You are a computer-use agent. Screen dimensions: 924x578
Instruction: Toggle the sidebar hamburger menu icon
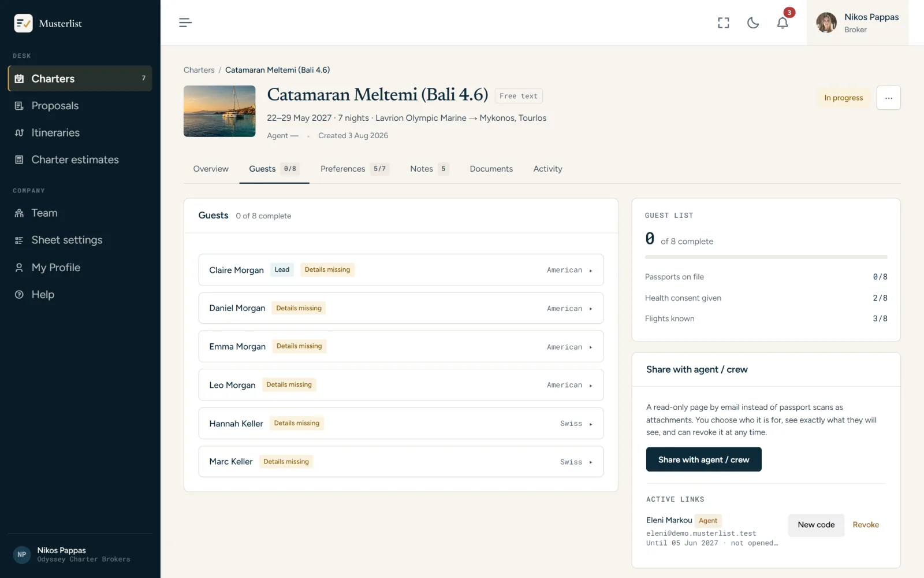point(185,23)
